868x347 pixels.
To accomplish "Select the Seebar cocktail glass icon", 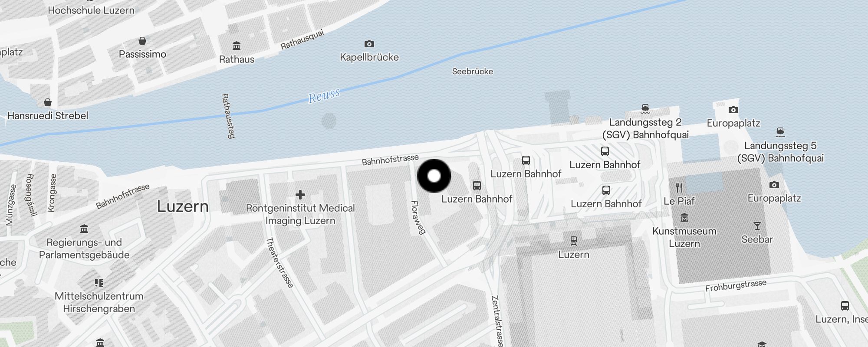I will pos(757,226).
